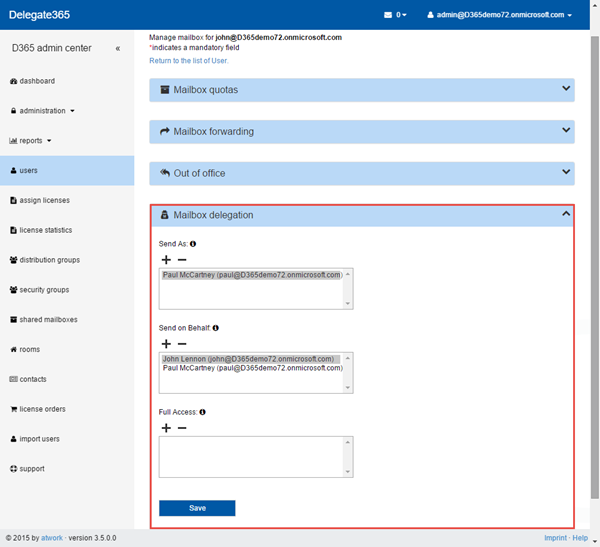Expand the Out of office section
600x547 pixels.
(x=361, y=173)
